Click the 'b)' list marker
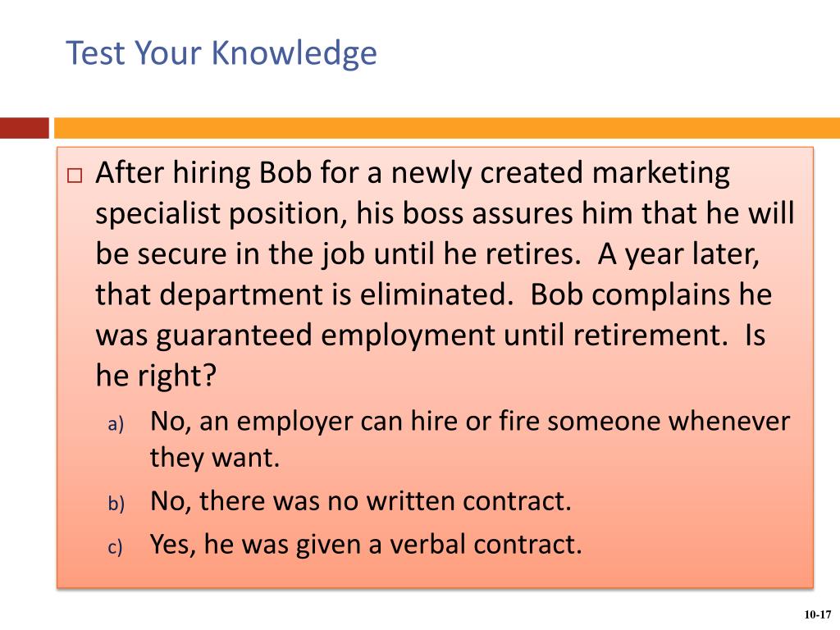840x630 pixels. pos(116,504)
